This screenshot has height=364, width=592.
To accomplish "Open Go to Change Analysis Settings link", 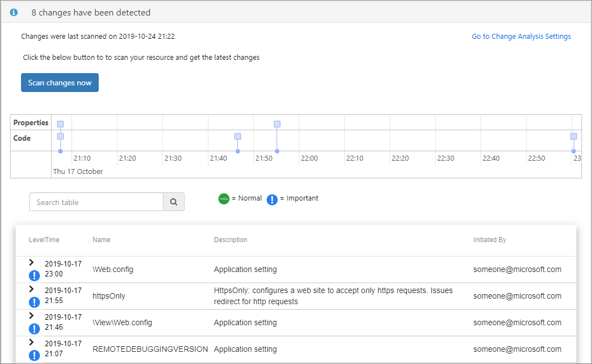I will [x=521, y=37].
